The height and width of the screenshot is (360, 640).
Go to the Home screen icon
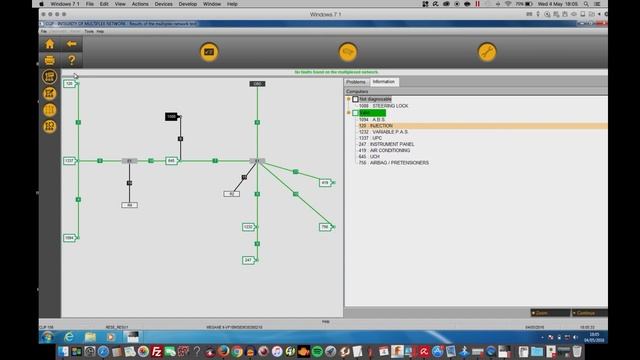click(50, 44)
